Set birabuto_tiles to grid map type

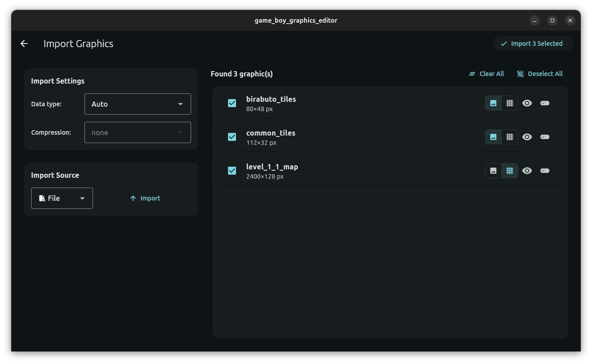pos(510,103)
